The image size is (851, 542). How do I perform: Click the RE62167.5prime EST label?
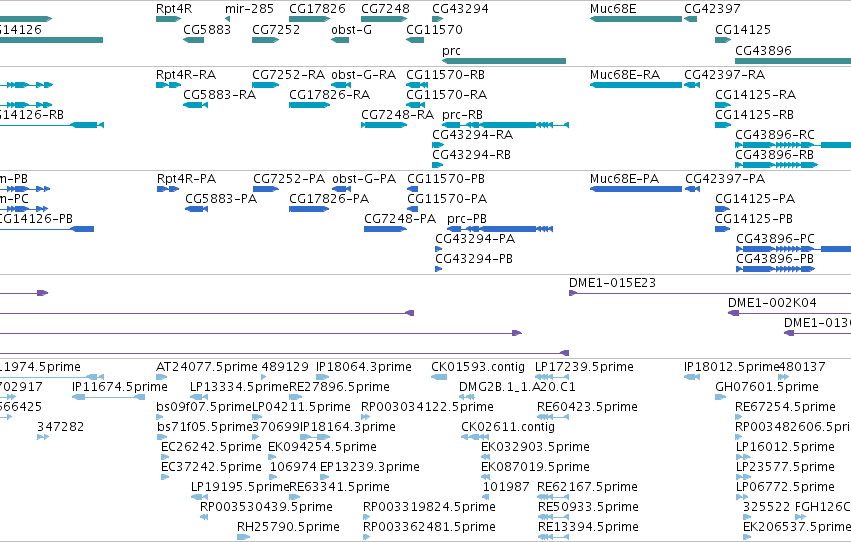coord(587,487)
